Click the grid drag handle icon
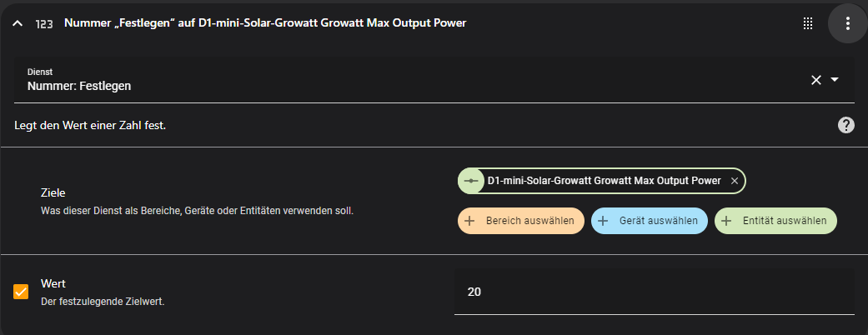The width and height of the screenshot is (868, 335). 808,23
